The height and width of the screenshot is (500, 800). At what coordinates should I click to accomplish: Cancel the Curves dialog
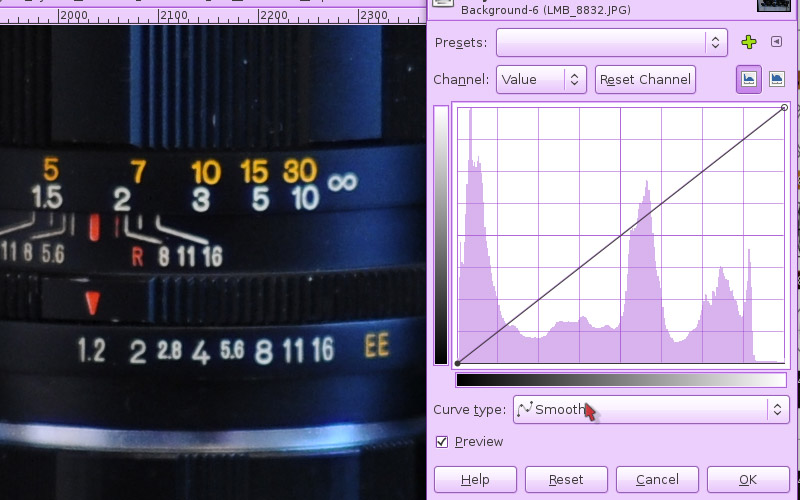coord(657,479)
